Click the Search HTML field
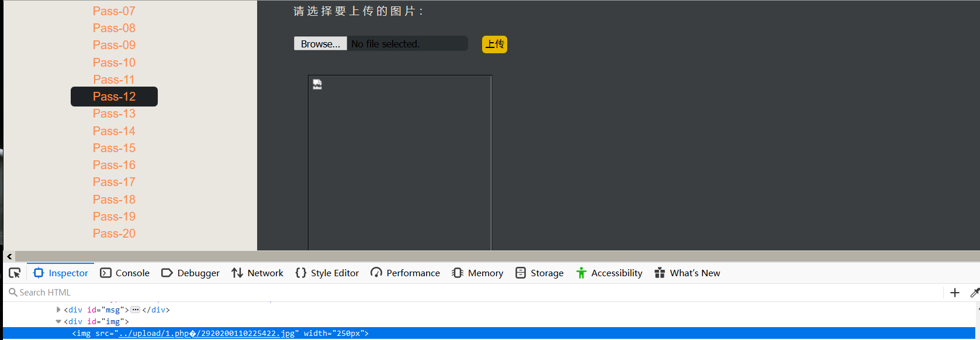 click(473, 293)
